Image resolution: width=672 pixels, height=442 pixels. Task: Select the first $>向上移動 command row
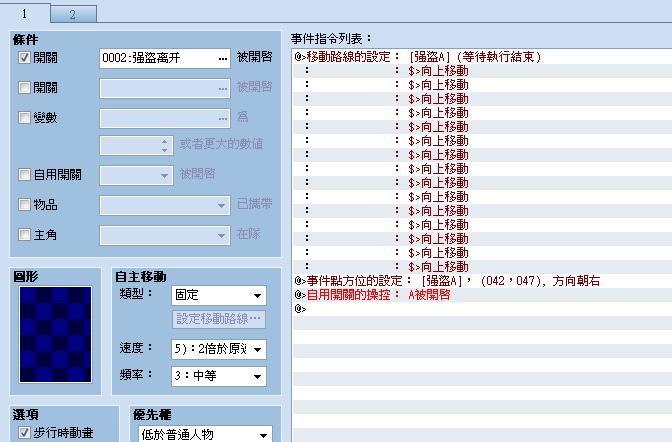pyautogui.click(x=483, y=71)
